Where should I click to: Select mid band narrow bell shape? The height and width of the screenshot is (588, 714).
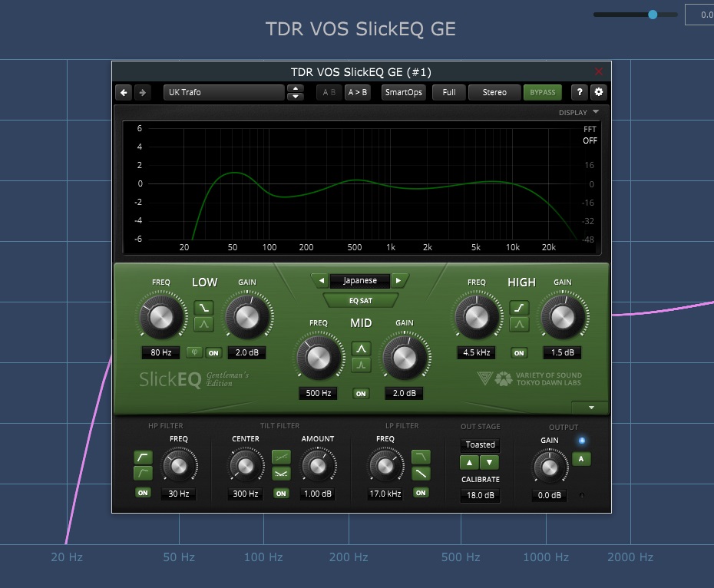coord(361,365)
